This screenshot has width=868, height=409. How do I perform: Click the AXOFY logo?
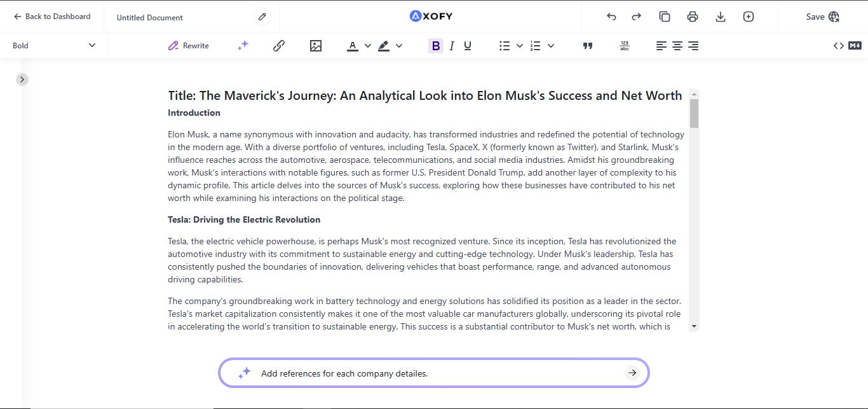(431, 17)
